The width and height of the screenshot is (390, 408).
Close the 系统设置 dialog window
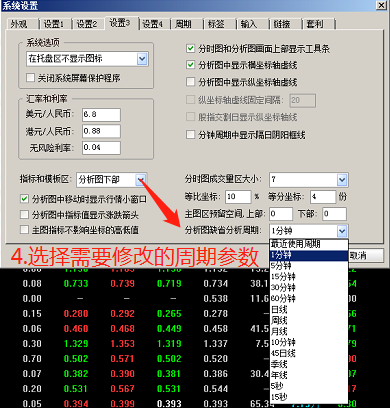tap(381, 5)
